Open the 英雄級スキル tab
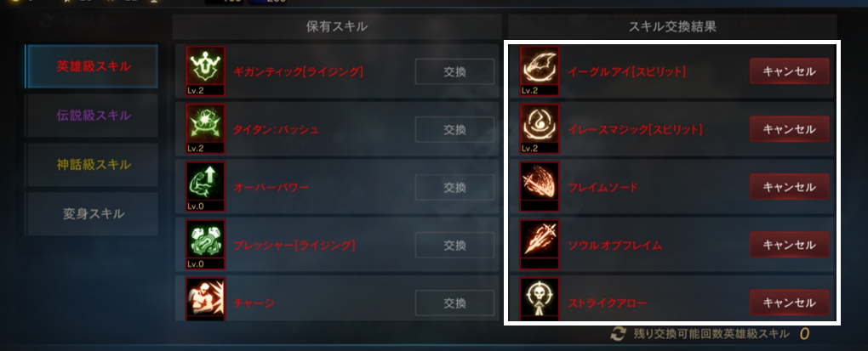 pos(92,66)
